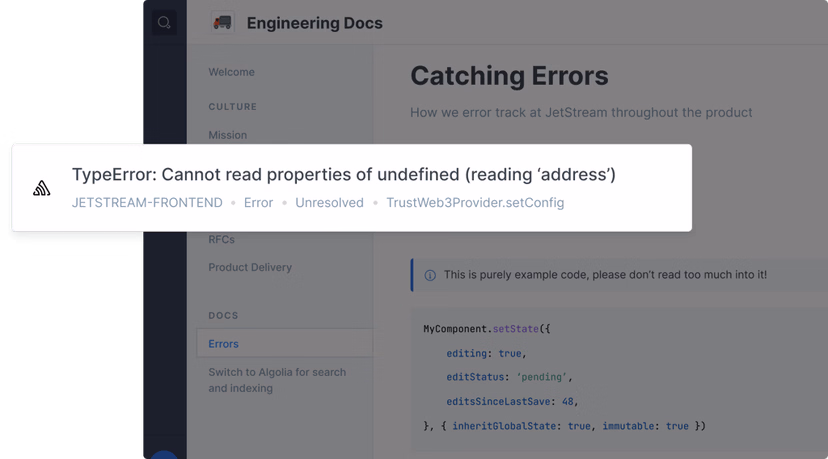Viewport: 828px width, 459px height.
Task: Click the Unresolved status label
Action: click(329, 203)
